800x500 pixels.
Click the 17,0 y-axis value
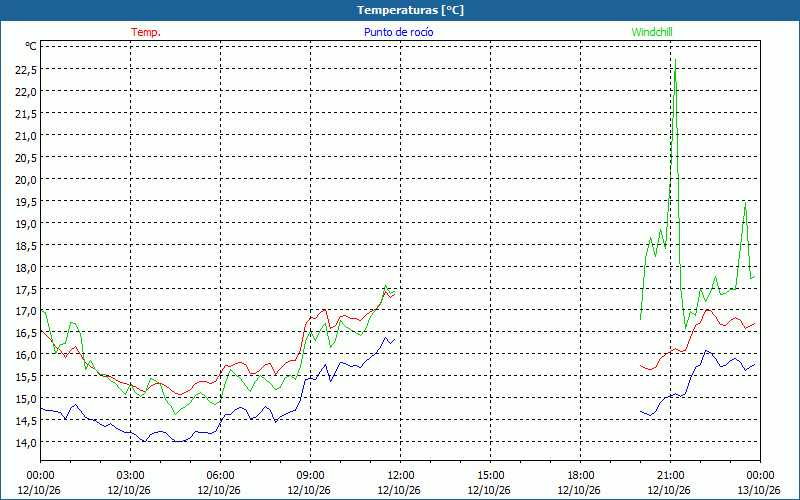tap(26, 310)
